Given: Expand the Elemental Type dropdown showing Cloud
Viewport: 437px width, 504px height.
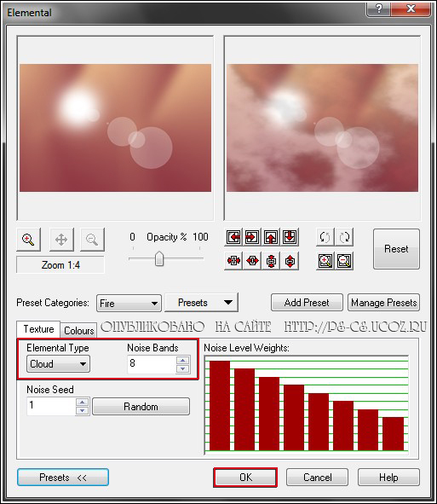Looking at the screenshot, I should 58,364.
